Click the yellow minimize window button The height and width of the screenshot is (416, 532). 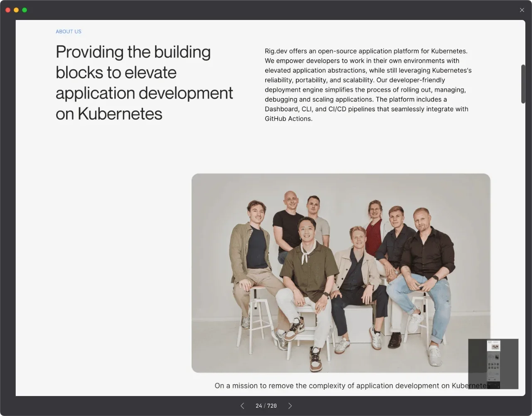(x=16, y=10)
